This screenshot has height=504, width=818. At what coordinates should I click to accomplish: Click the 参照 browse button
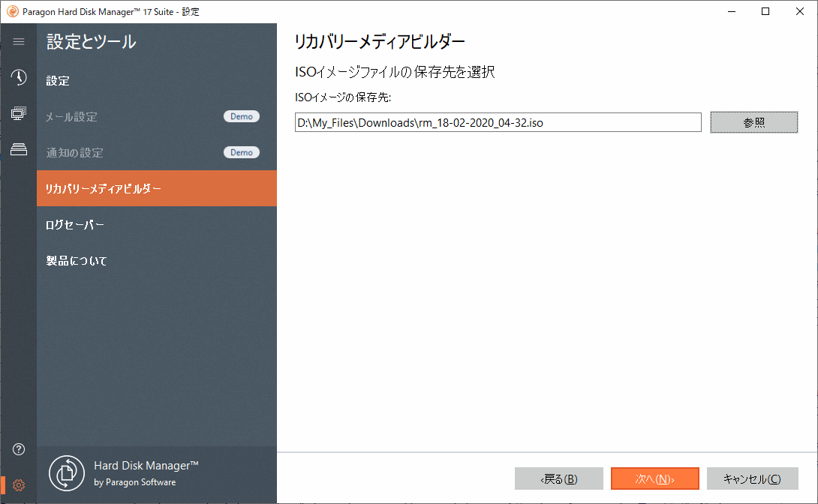click(753, 121)
